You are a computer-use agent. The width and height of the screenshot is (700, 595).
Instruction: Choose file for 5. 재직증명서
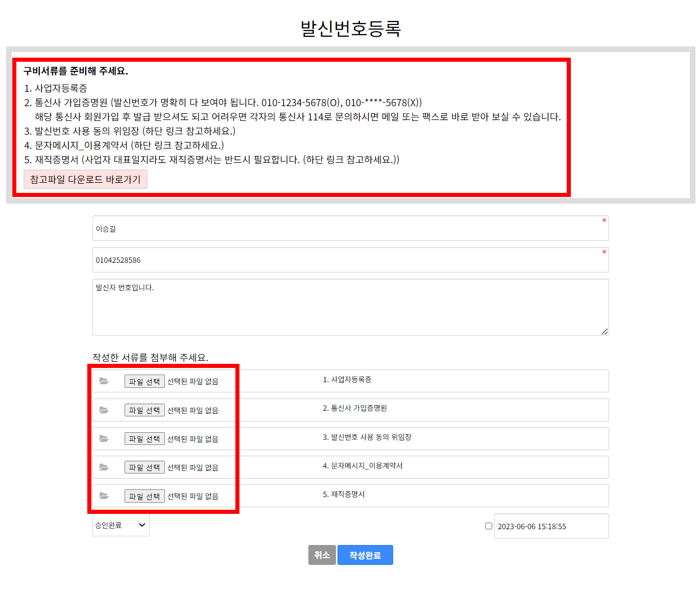click(x=144, y=496)
